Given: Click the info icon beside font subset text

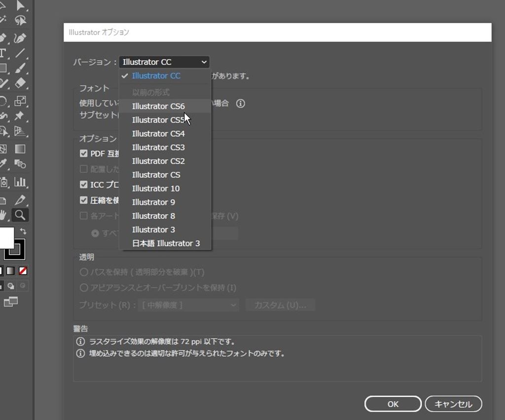Looking at the screenshot, I should click(240, 104).
